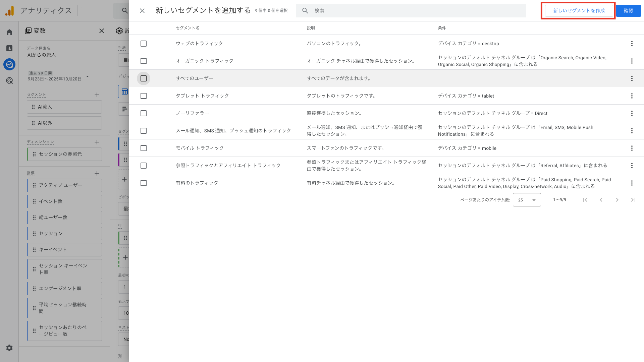Expand the date range selector
Image resolution: width=644 pixels, height=362 pixels.
click(x=87, y=76)
